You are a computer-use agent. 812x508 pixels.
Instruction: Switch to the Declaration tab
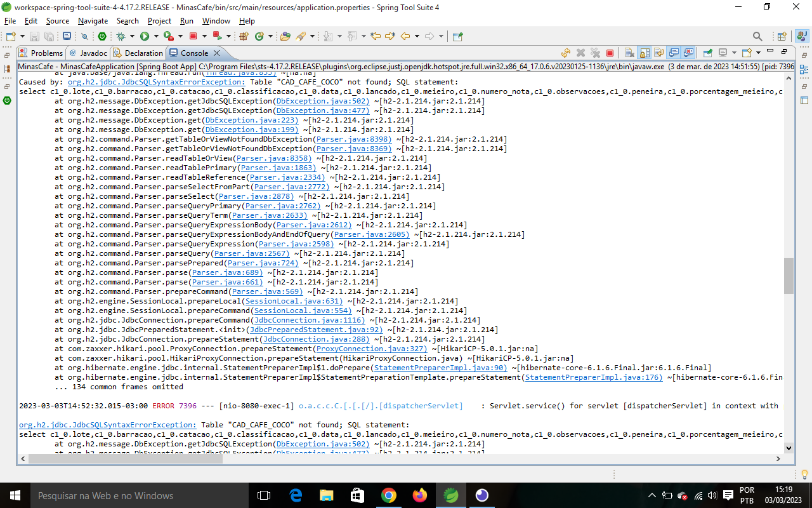(x=138, y=53)
